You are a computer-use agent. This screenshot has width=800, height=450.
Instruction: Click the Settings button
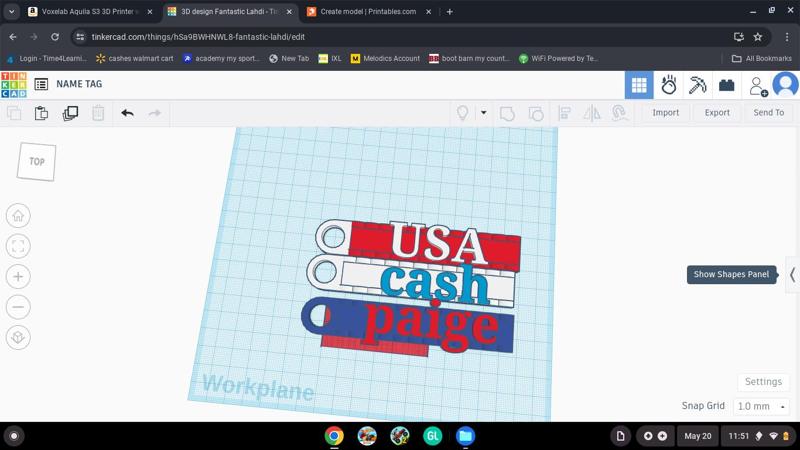pos(763,382)
